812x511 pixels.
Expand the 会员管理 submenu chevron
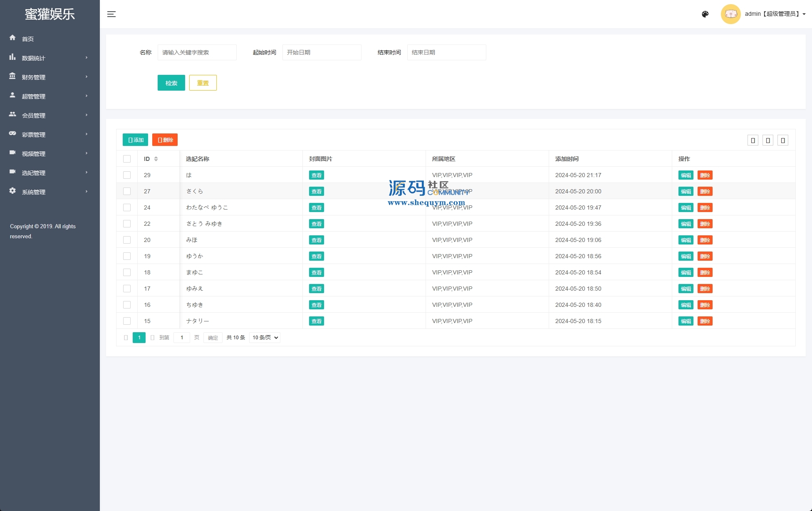pos(87,115)
